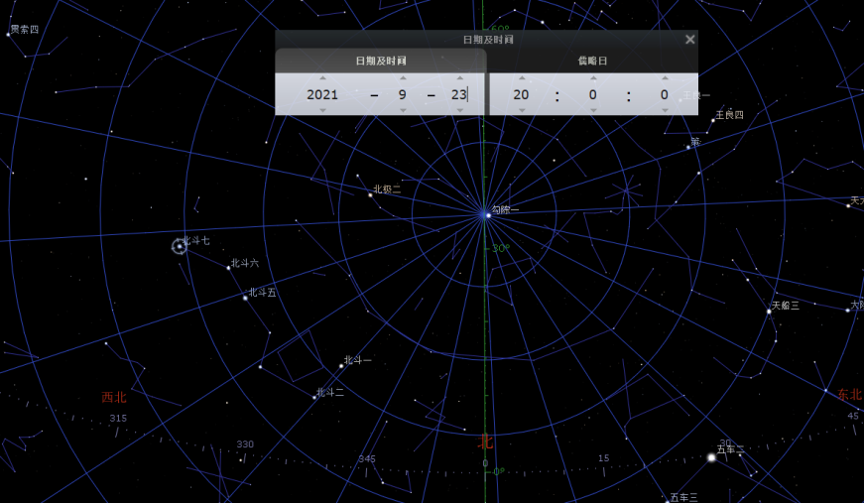
Task: Click the hour field showing 20
Action: click(x=522, y=95)
